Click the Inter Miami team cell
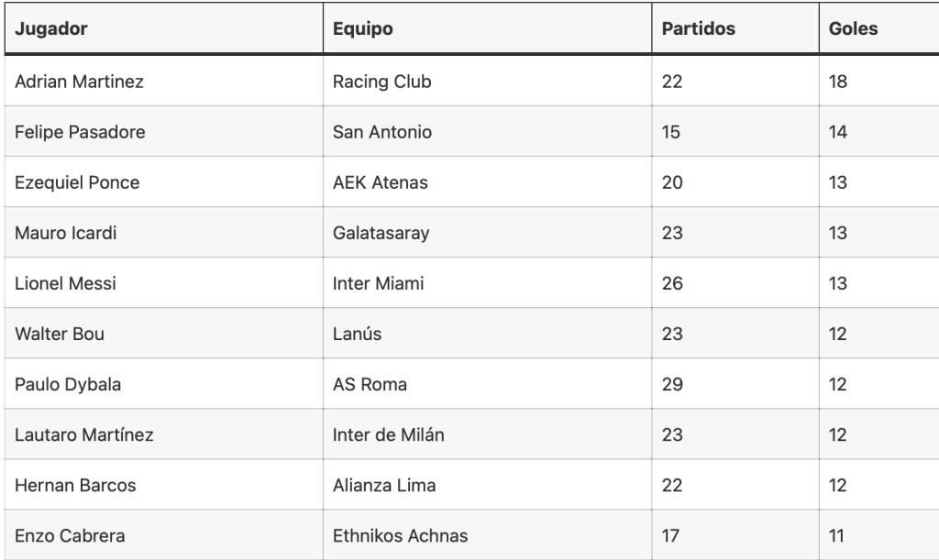939x560 pixels. pos(488,283)
